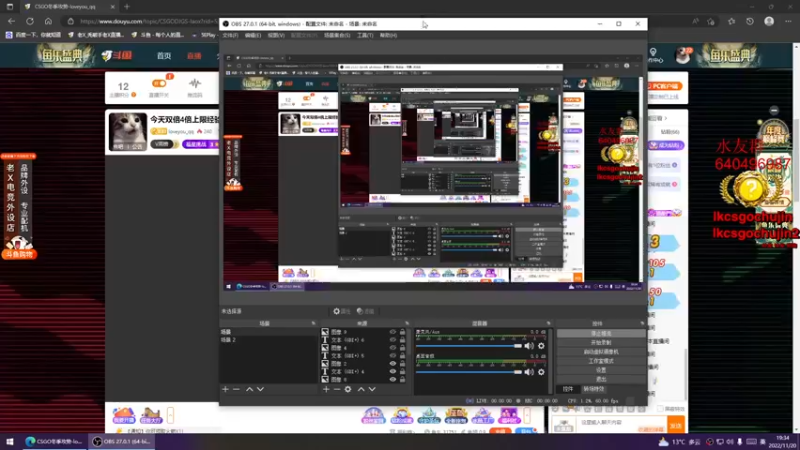Open the 文件(F) menu in OBS

click(231, 35)
